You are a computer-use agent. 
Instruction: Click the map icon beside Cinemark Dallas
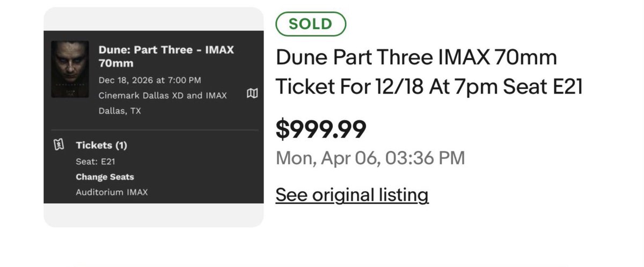click(252, 95)
